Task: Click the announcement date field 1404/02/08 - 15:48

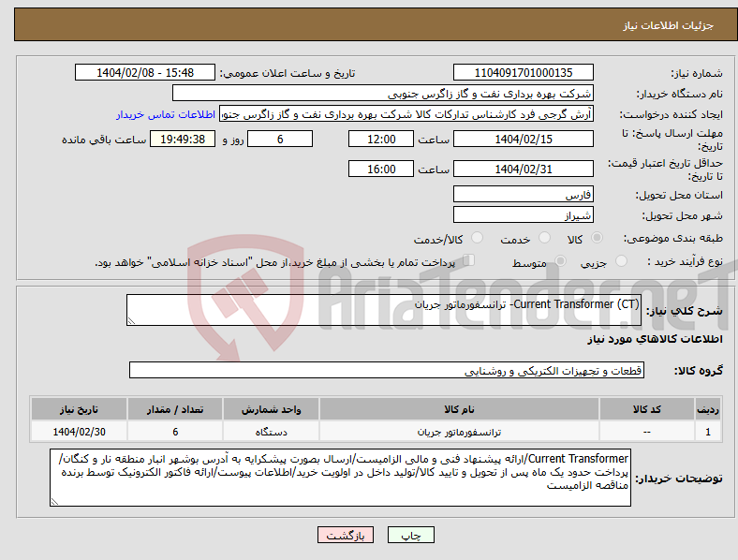Action: [x=145, y=72]
